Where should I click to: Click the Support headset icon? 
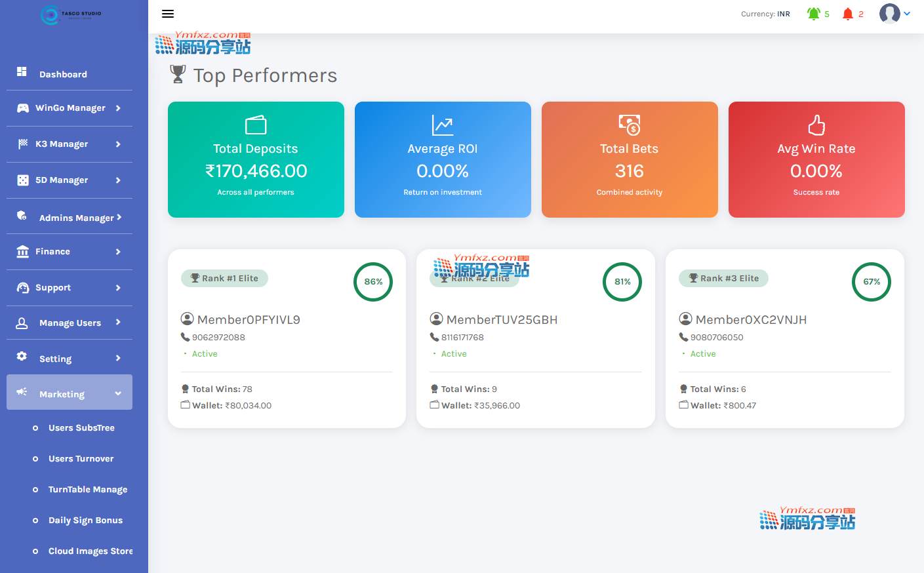pyautogui.click(x=23, y=288)
